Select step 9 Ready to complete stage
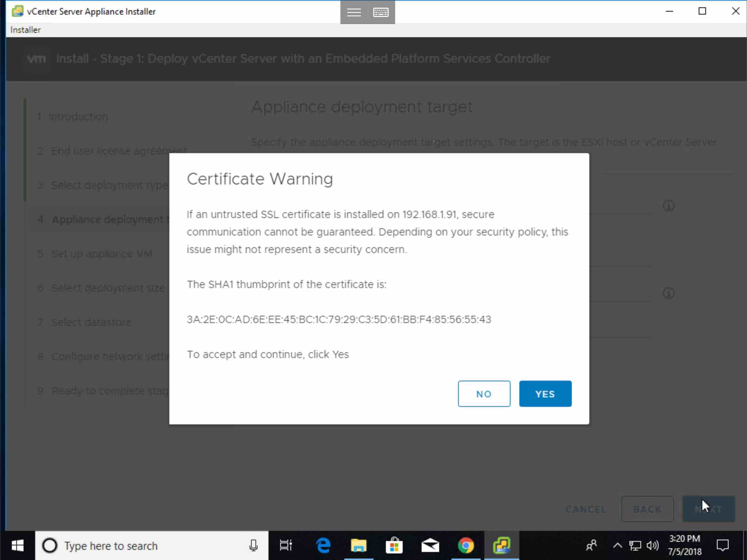This screenshot has width=747, height=560. [103, 390]
